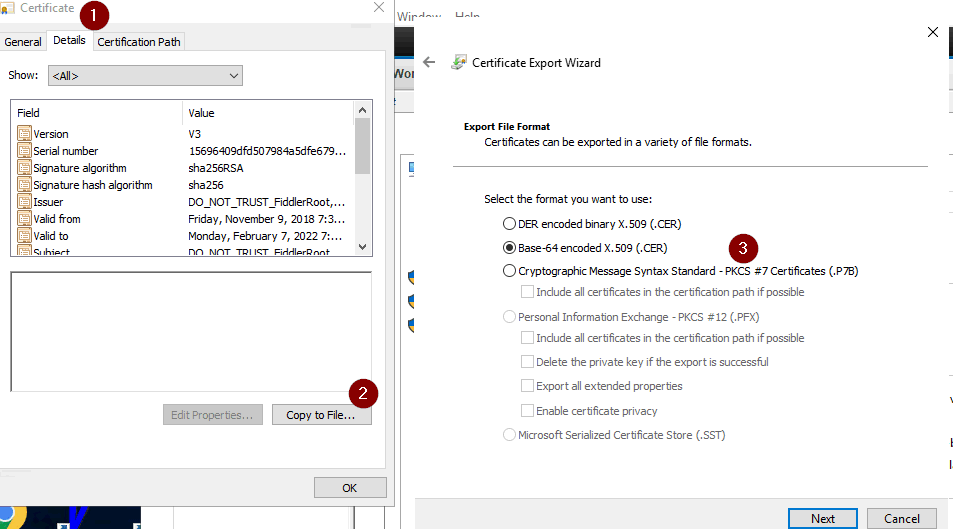Open the Certification Path tab
953x529 pixels.
click(x=139, y=42)
